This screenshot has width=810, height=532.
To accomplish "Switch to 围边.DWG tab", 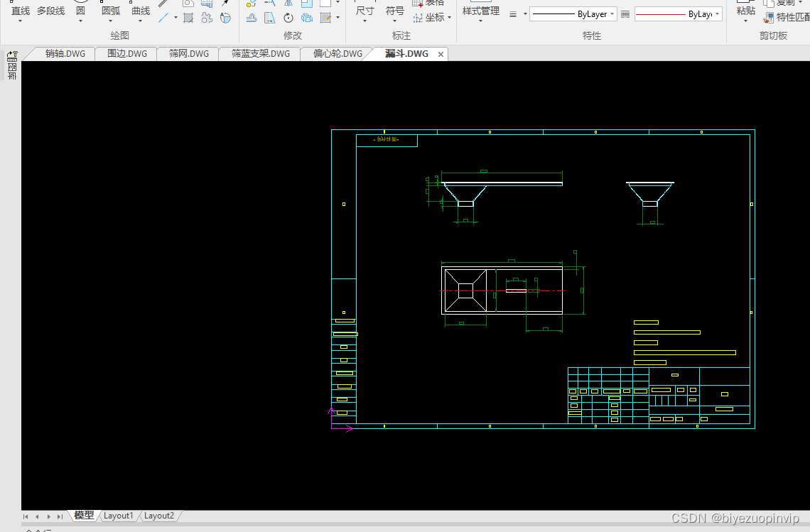I will (x=127, y=54).
